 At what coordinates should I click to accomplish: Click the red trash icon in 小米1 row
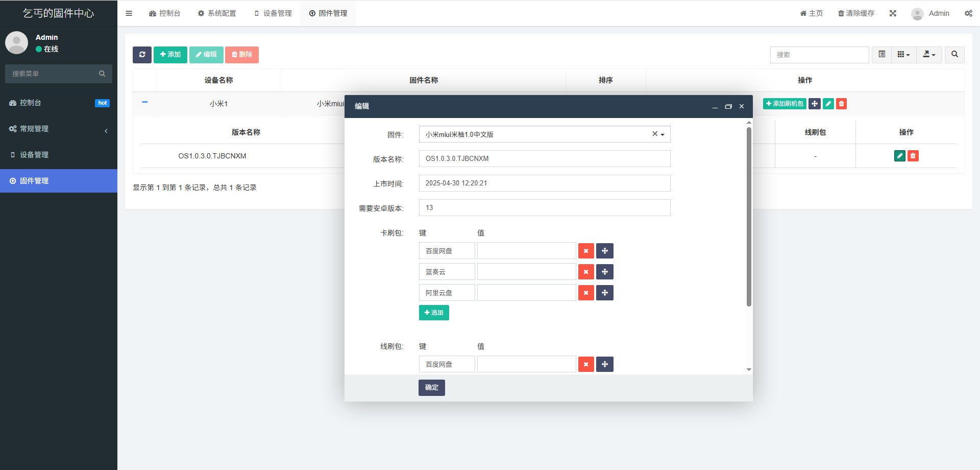(842, 104)
